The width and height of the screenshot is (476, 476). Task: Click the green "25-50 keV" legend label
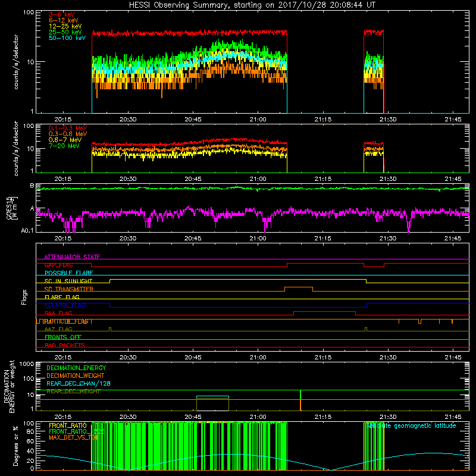(65, 32)
